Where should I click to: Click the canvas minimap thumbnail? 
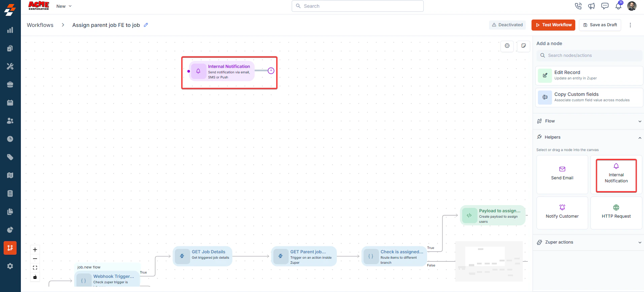pyautogui.click(x=489, y=261)
